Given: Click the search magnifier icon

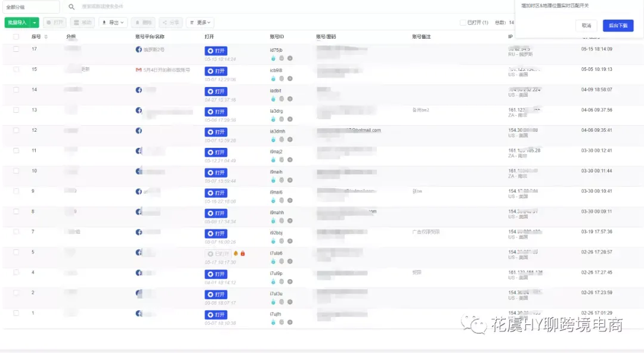Looking at the screenshot, I should point(72,7).
